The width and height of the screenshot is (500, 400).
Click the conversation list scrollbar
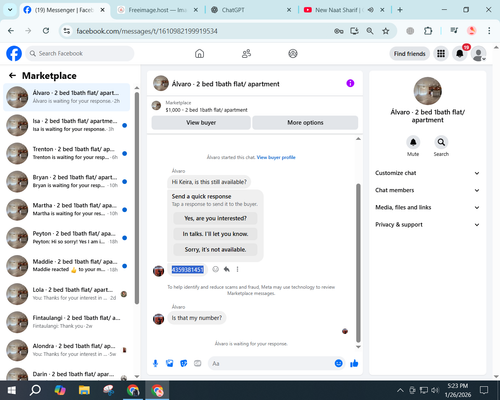pyautogui.click(x=137, y=198)
